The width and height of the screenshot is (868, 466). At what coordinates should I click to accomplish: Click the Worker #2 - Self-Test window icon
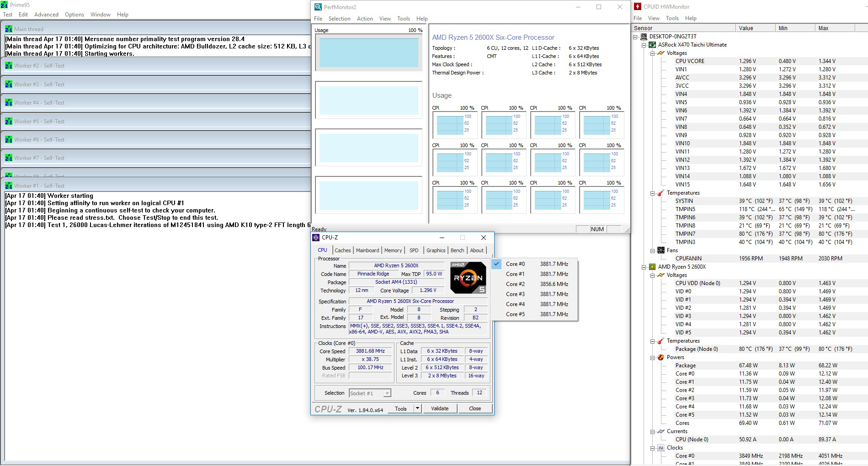tap(9, 65)
